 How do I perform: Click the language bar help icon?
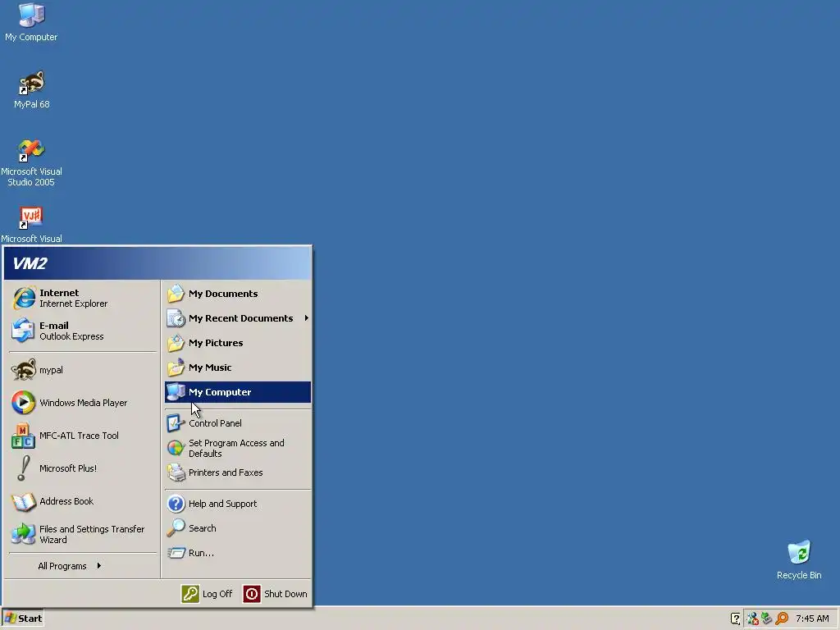(x=736, y=619)
